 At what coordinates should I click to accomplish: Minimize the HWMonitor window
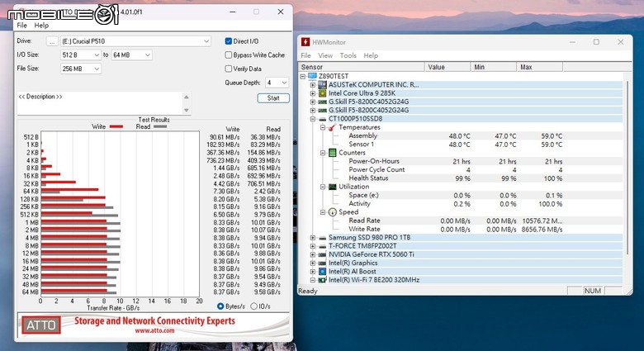[x=572, y=42]
